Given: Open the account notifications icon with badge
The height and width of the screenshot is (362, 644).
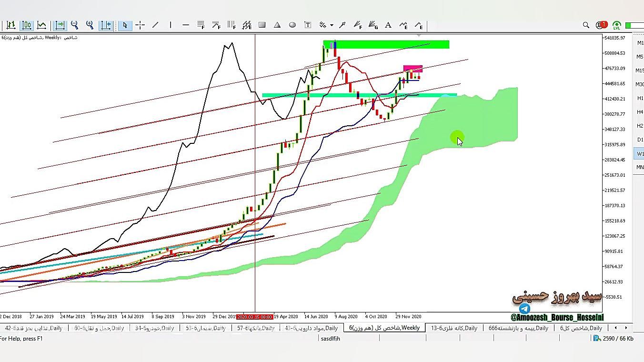Looking at the screenshot, I should click(601, 25).
